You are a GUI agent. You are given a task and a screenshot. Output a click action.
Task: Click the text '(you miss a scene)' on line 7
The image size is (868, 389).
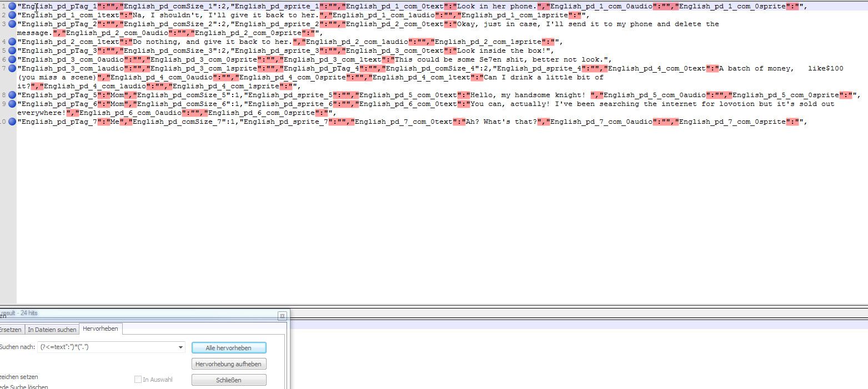57,78
